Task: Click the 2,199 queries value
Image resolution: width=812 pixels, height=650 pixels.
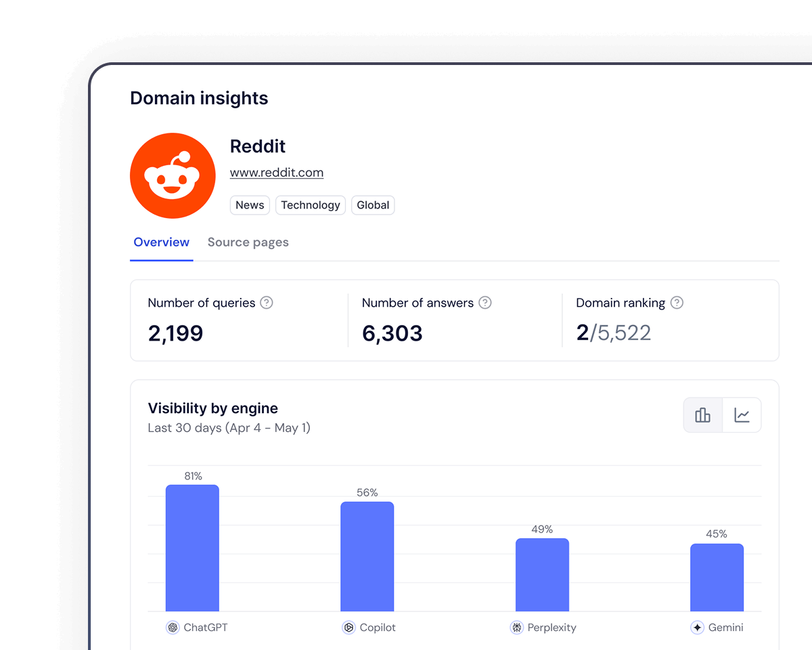Action: (176, 333)
